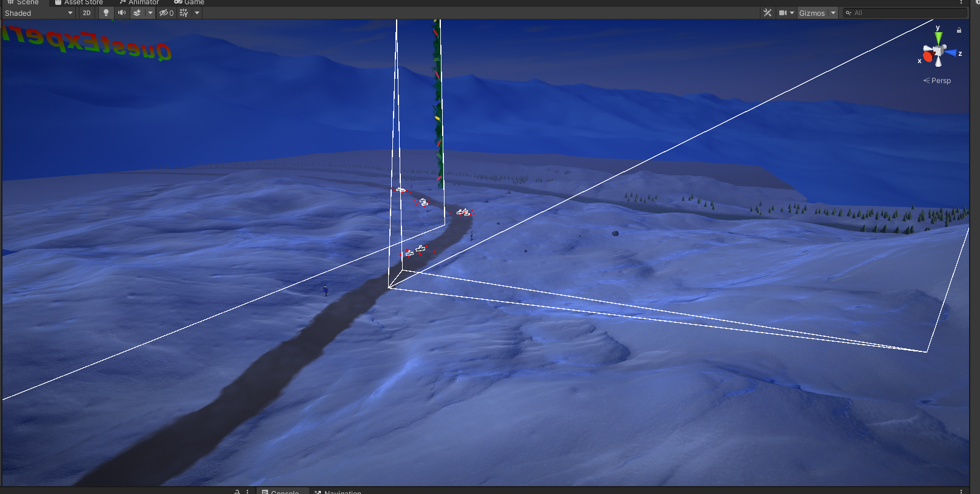Focus the scene search field
The height and width of the screenshot is (494, 980).
coord(904,13)
